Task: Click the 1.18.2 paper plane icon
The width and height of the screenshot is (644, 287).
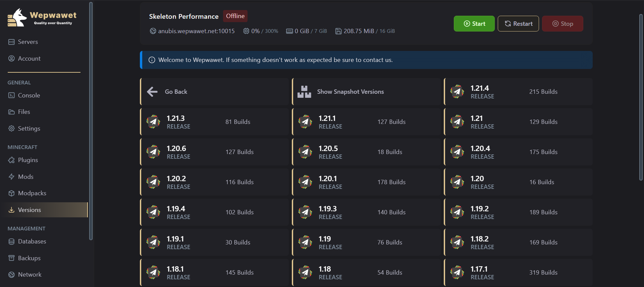Action: (x=457, y=242)
